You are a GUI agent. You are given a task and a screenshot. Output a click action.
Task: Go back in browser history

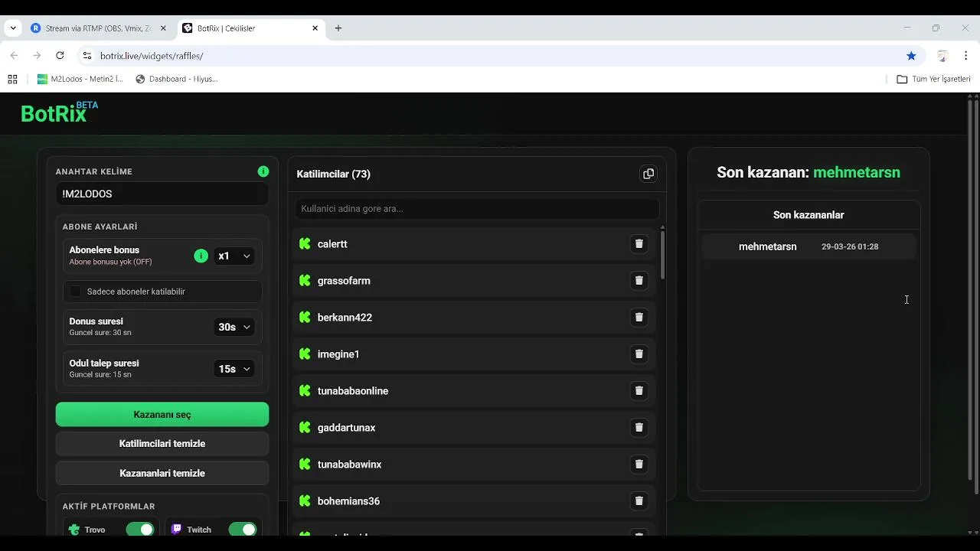click(x=14, y=56)
